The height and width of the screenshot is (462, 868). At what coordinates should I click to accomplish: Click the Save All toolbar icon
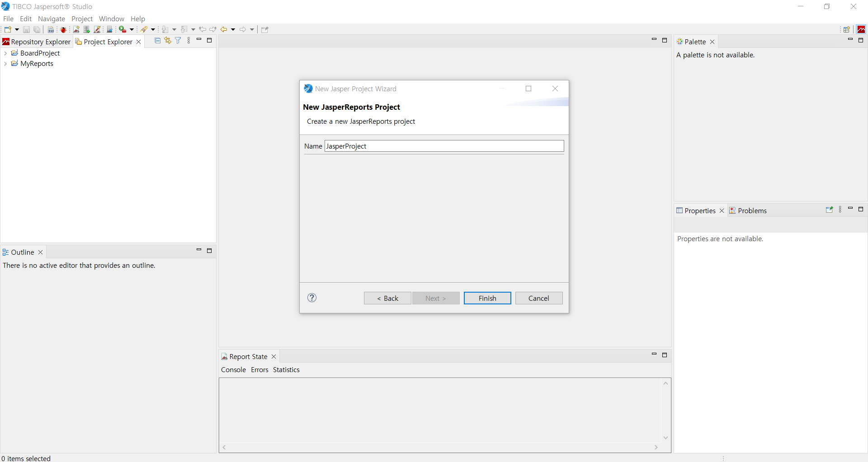coord(37,30)
